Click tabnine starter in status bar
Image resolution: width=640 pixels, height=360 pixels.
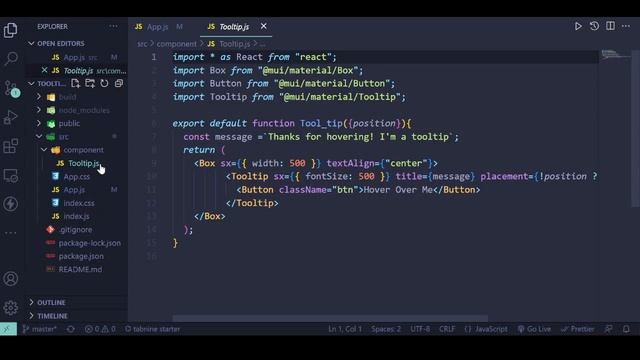point(152,329)
